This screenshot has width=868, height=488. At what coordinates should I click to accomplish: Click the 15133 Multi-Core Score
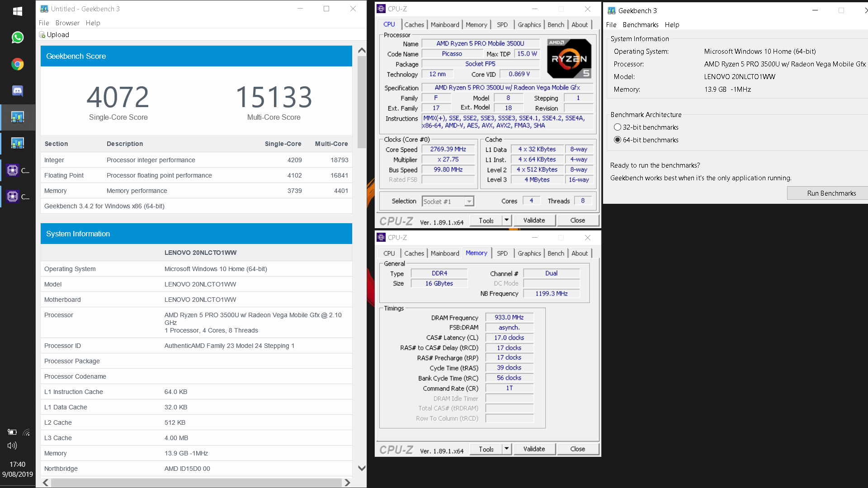[274, 97]
